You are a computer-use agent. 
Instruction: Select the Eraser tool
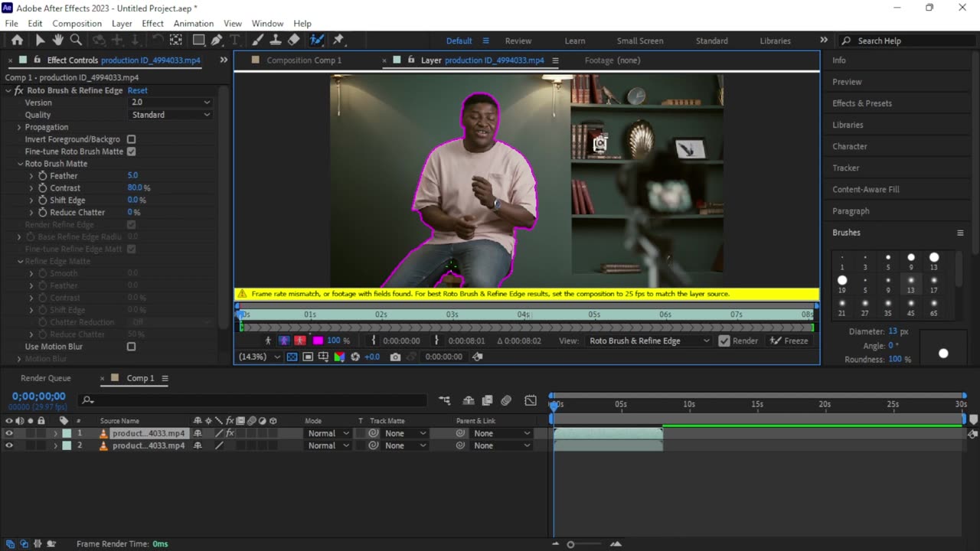pos(293,41)
